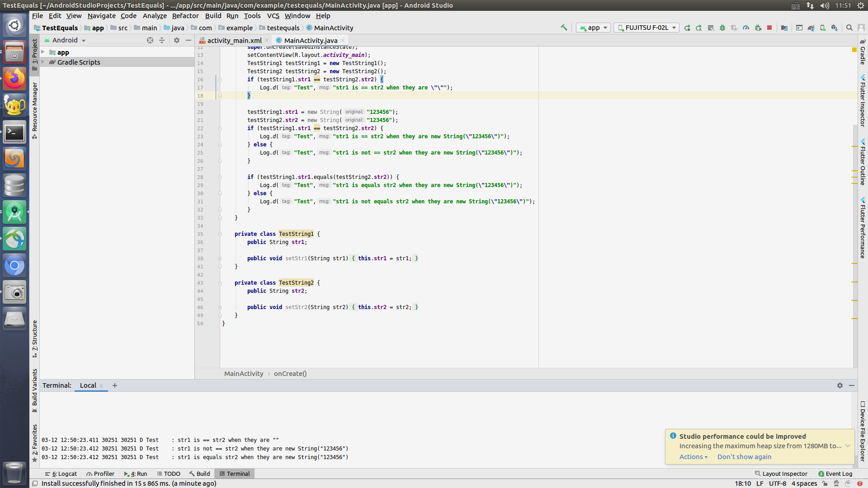Screen dimensions: 868x488
Task: Open the FUJITSU F-02L device dropdown
Action: (x=646, y=28)
